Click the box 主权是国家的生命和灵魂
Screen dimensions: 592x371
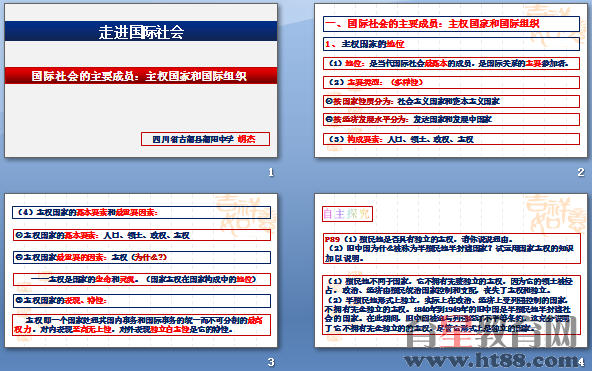click(x=142, y=279)
